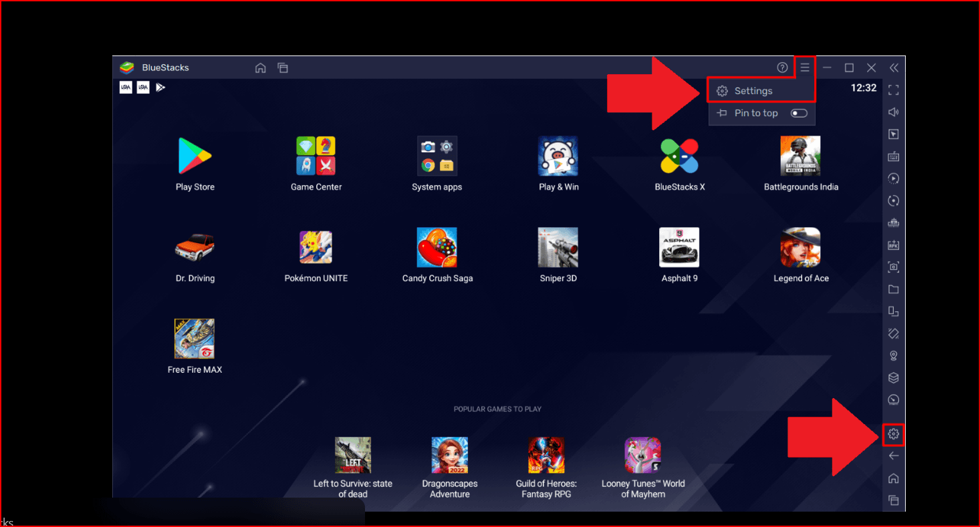
Task: Switch to the home tab in title bar
Action: click(261, 67)
